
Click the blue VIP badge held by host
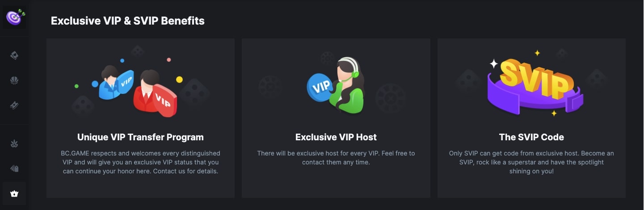click(x=319, y=87)
